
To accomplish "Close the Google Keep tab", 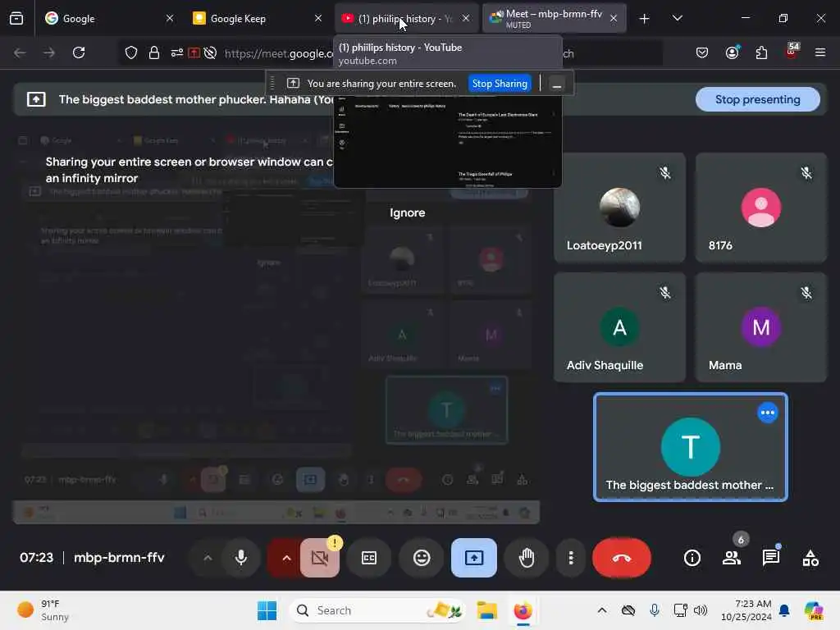I will pos(318,18).
